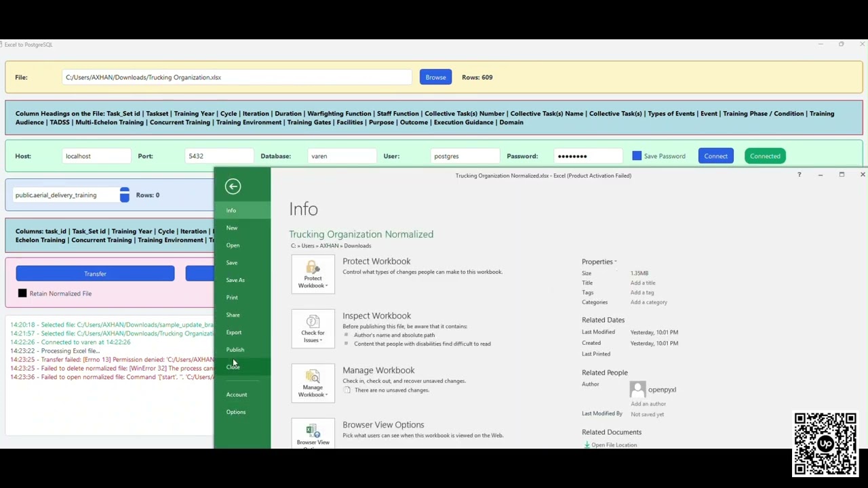Select Open in the backstage menu
Image resolution: width=868 pixels, height=488 pixels.
point(242,245)
